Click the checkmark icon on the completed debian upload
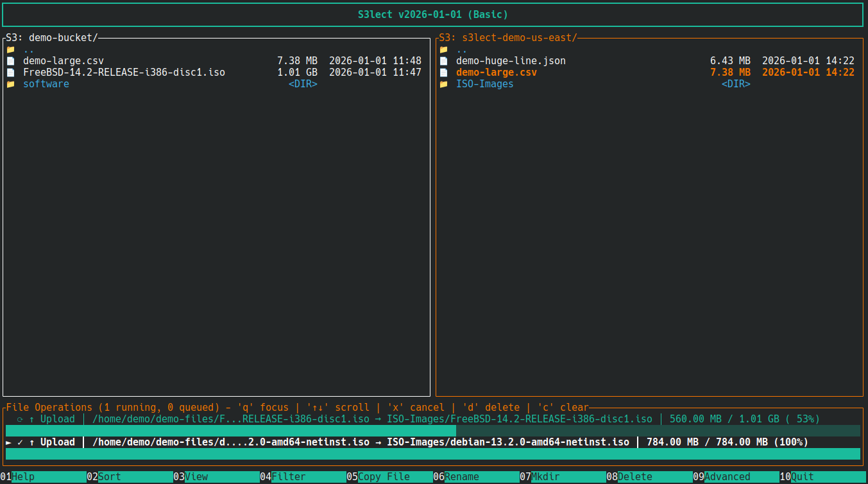This screenshot has width=868, height=484. point(20,442)
